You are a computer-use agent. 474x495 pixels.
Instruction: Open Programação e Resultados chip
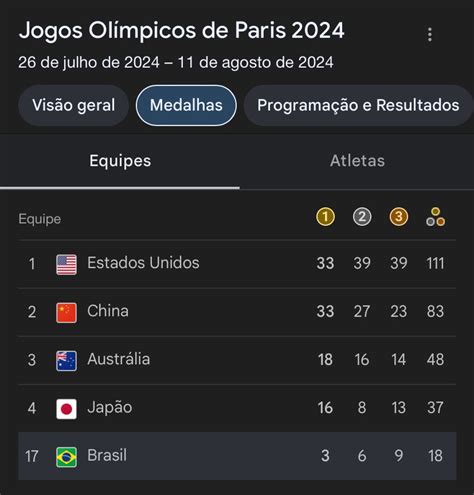358,105
